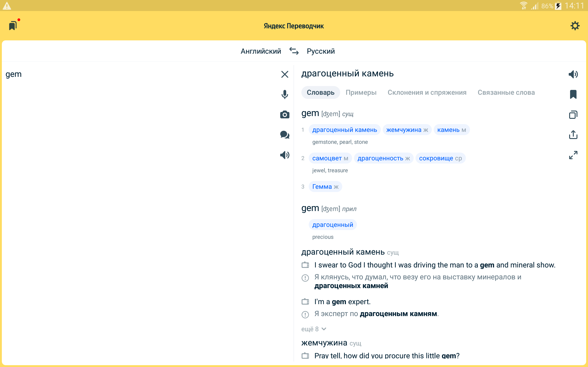This screenshot has height=367, width=588.
Task: Open the bookmarks collection icon
Action: 13,25
